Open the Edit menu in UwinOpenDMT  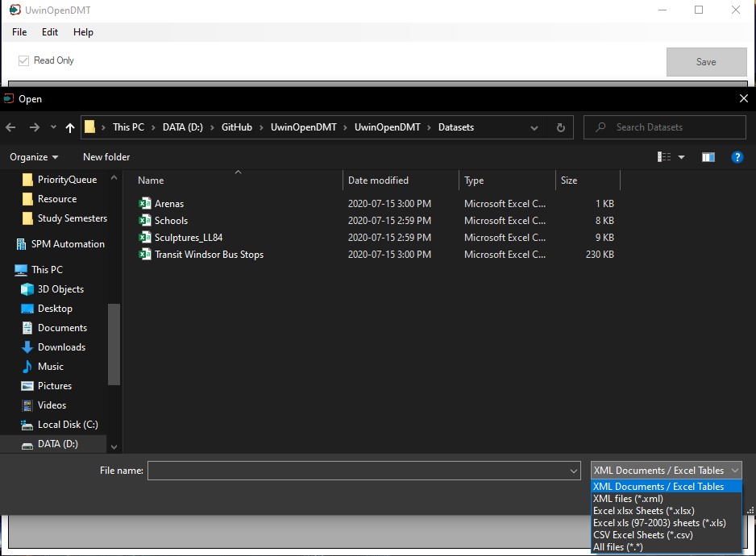[x=50, y=32]
